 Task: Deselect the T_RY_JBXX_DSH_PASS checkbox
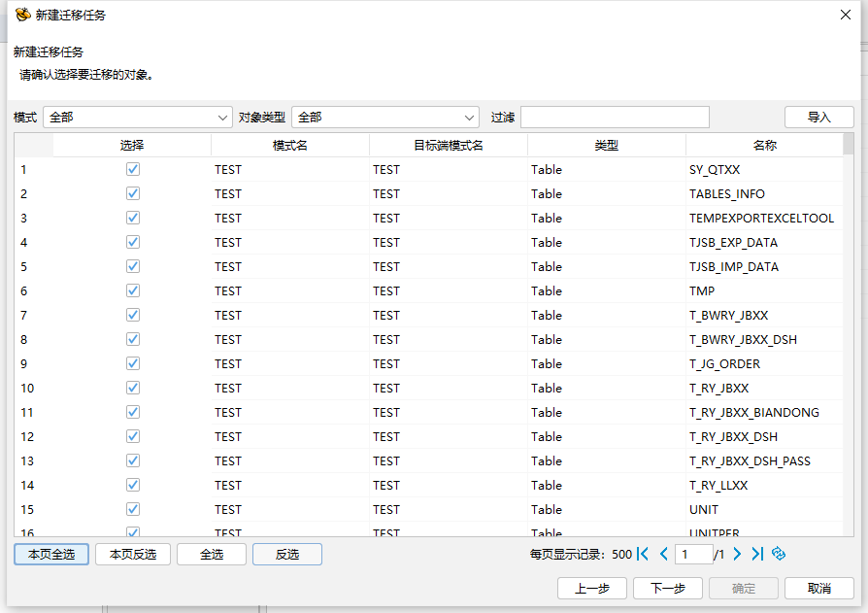pyautogui.click(x=133, y=460)
